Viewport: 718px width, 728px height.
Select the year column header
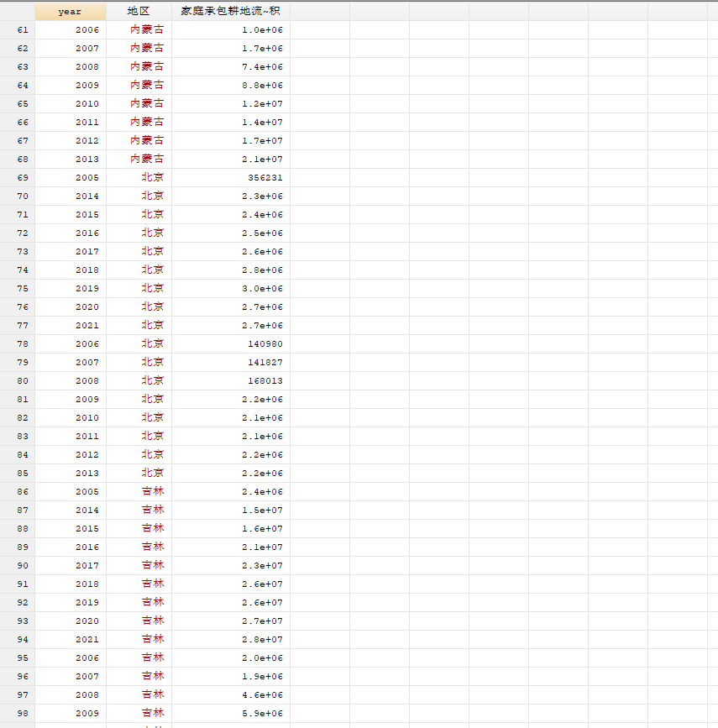71,12
